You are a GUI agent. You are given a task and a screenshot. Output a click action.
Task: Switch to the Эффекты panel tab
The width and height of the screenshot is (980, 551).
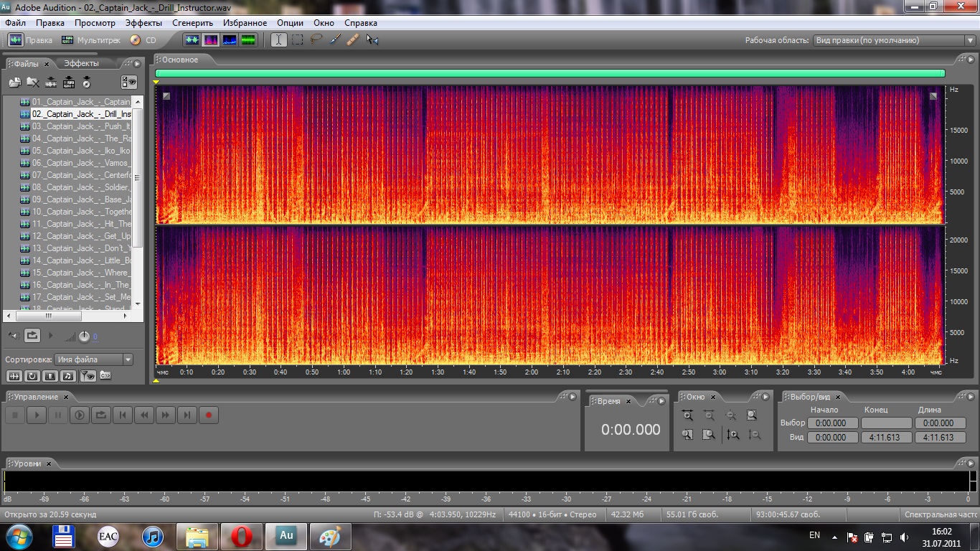click(x=82, y=64)
